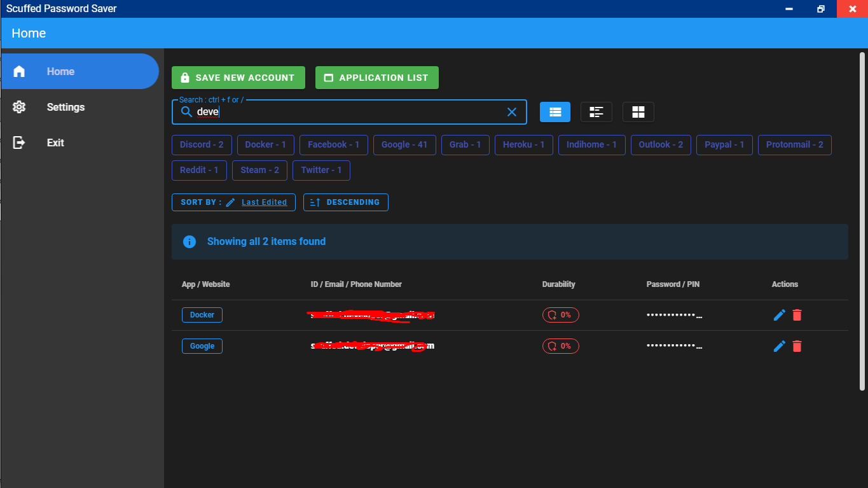Open the Home sidebar item

click(79, 71)
